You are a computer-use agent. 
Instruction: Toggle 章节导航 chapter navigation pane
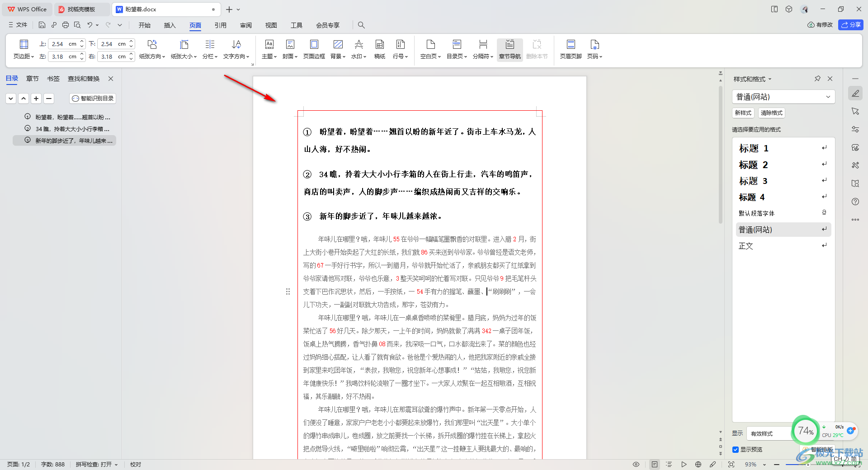[509, 50]
